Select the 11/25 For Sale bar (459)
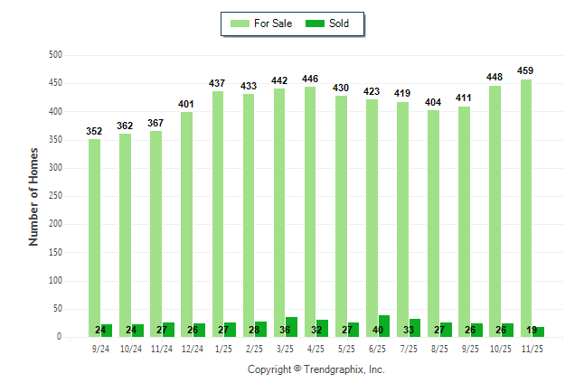The height and width of the screenshot is (392, 584). (526, 208)
